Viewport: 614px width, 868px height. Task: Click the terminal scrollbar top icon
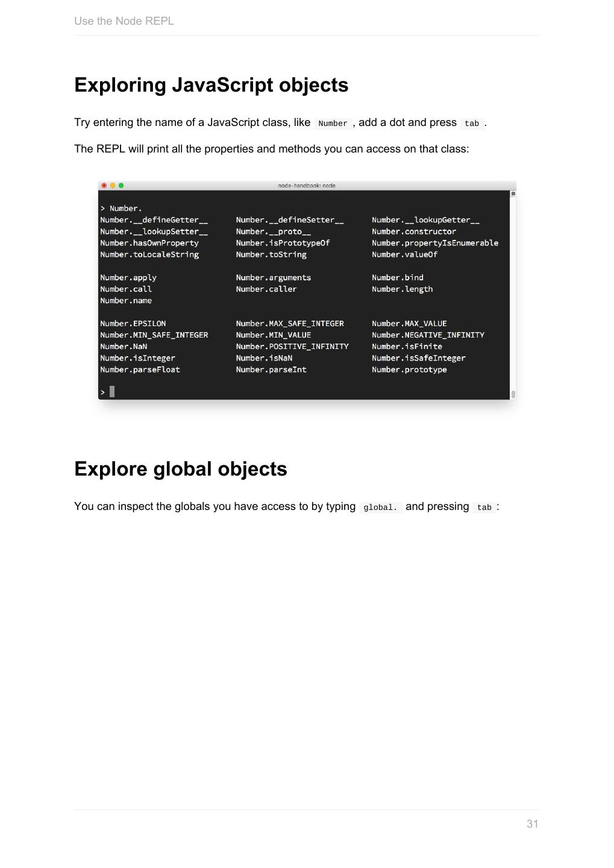click(x=513, y=194)
